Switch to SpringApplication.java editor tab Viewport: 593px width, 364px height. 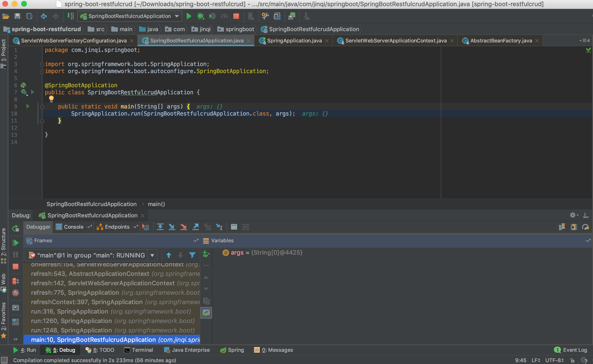pos(294,41)
